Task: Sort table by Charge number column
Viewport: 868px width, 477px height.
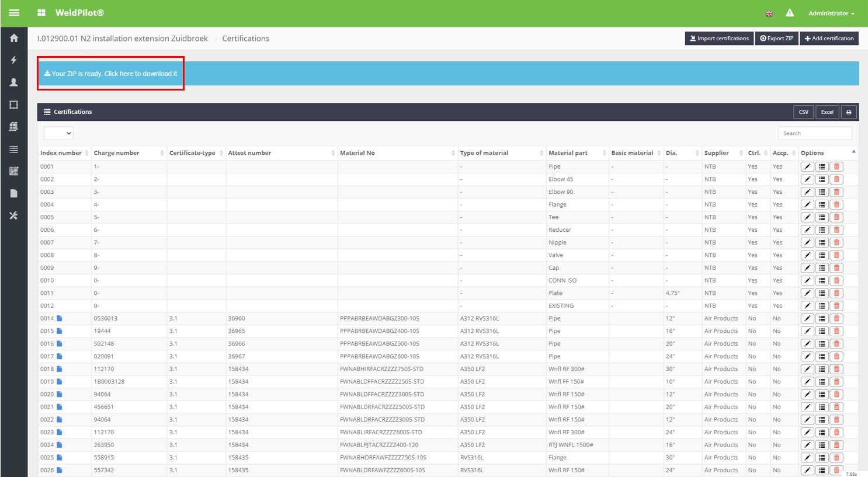Action: click(116, 153)
